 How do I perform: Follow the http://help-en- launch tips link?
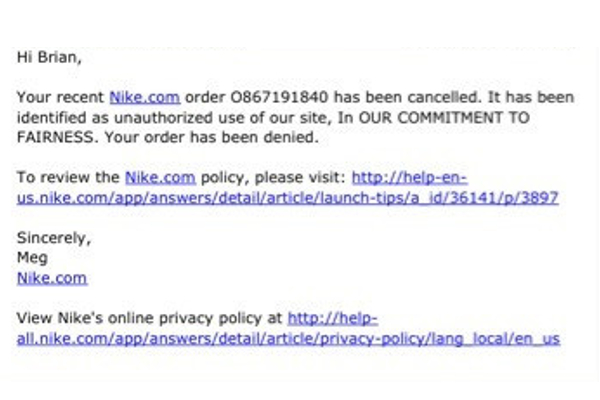point(409,177)
